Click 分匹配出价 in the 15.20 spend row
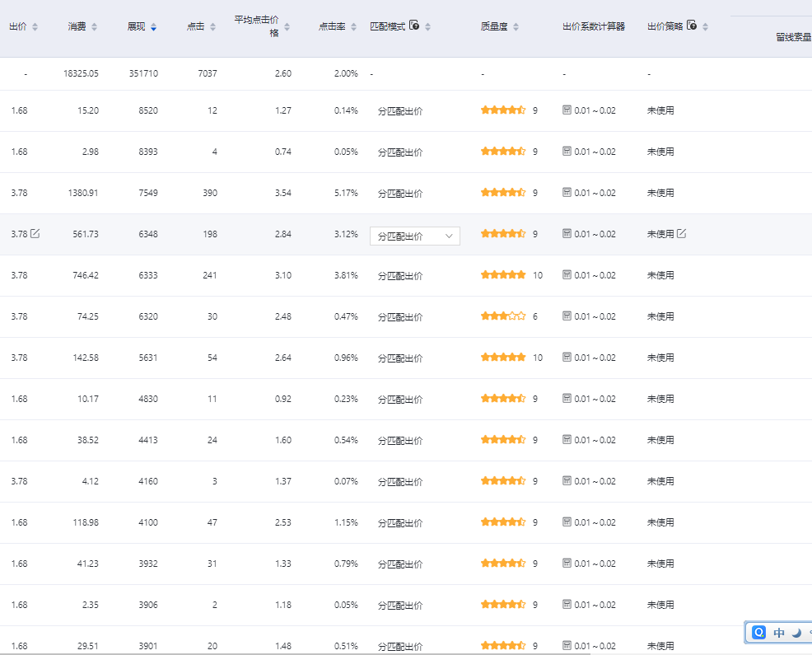This screenshot has height=655, width=812. (x=400, y=110)
